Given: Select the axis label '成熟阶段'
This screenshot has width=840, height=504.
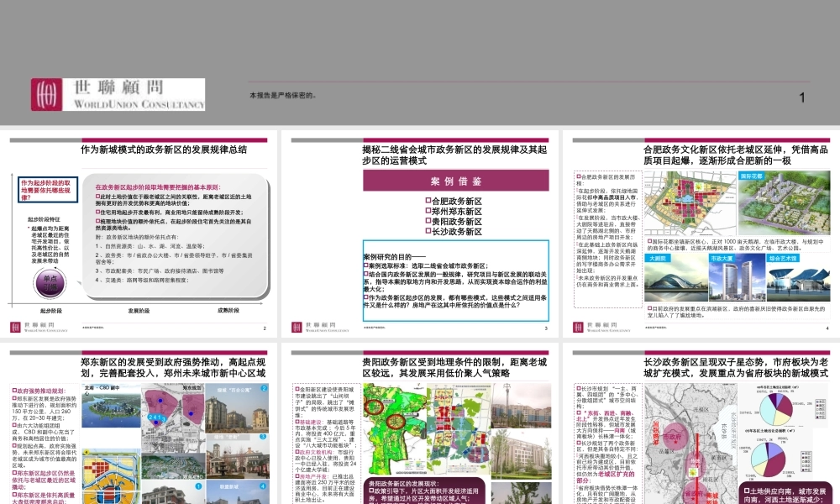Looking at the screenshot, I should (x=228, y=310).
